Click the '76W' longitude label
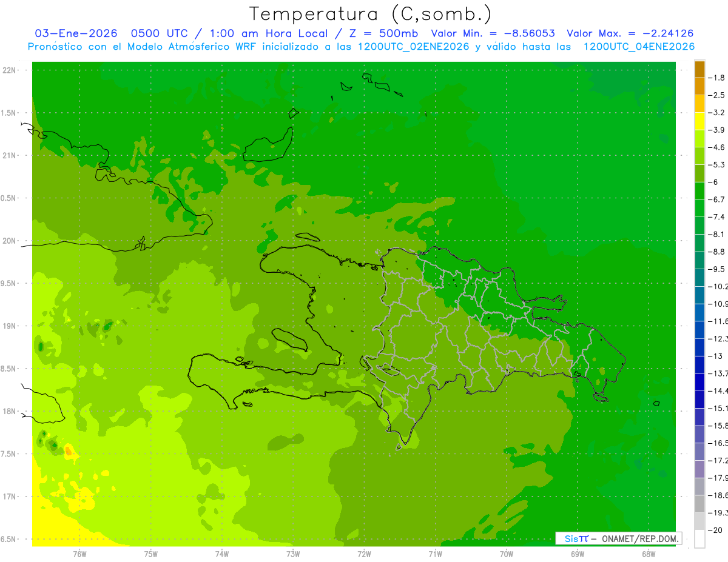 [x=79, y=553]
